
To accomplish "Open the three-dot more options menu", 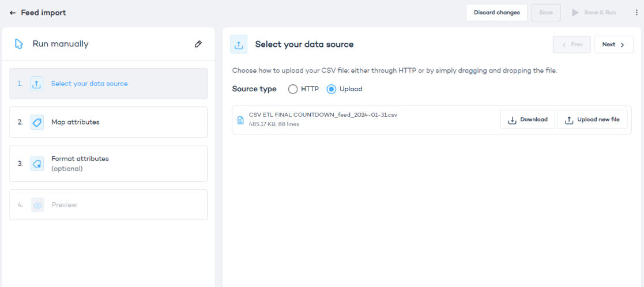I will coord(636,13).
